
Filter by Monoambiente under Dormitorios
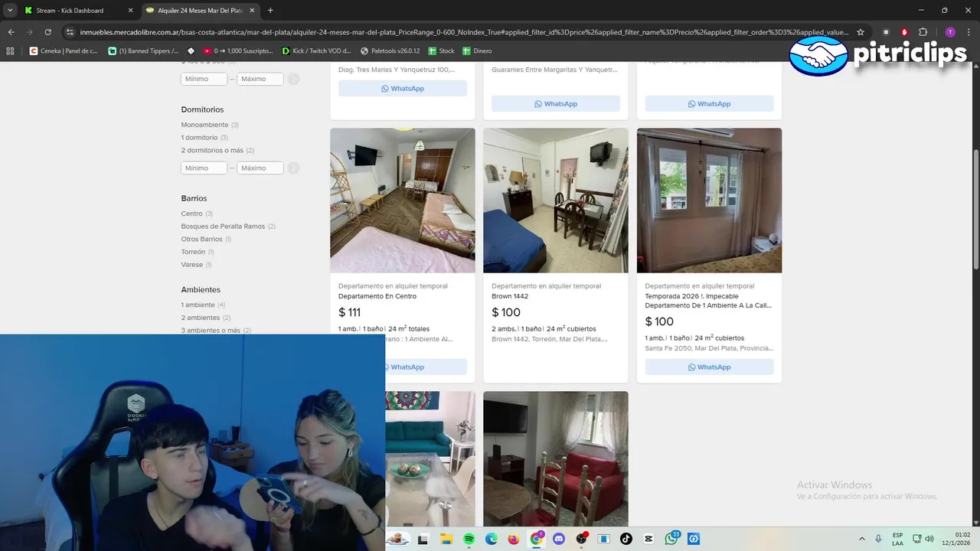point(204,125)
